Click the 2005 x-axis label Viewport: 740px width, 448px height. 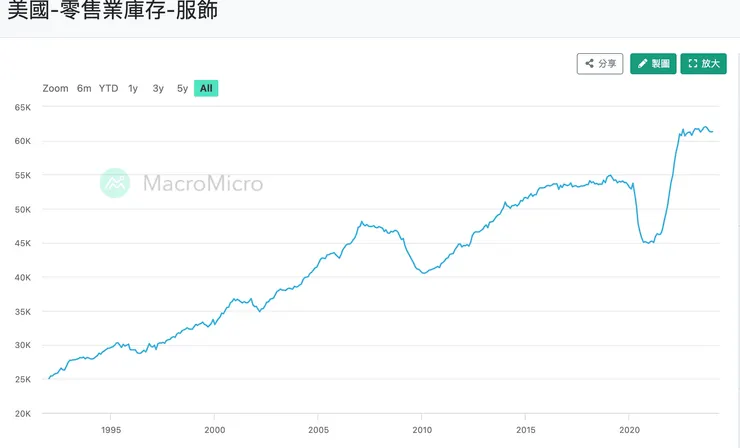coord(317,430)
